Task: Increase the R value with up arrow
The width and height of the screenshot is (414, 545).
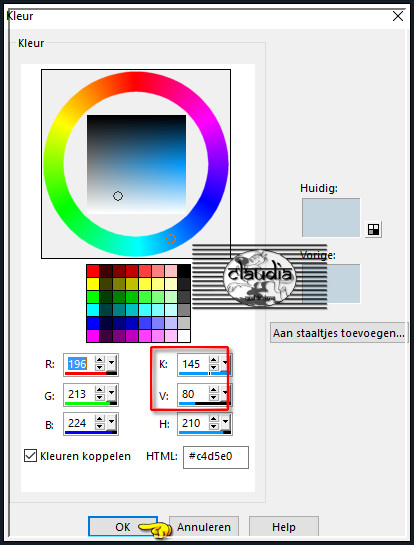Action: [99, 360]
